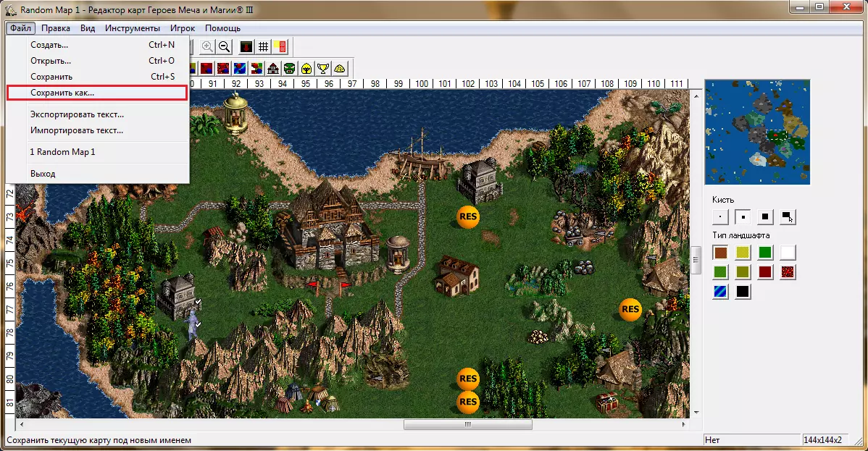Click the Нет status bar field

tap(751, 440)
